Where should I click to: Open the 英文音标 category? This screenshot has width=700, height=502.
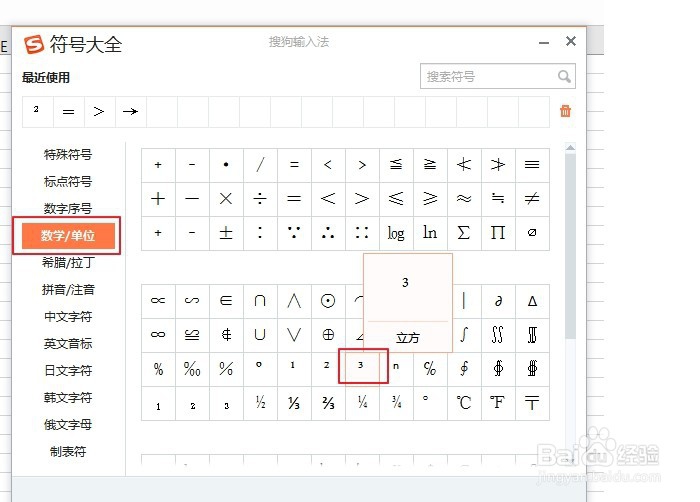coord(68,343)
